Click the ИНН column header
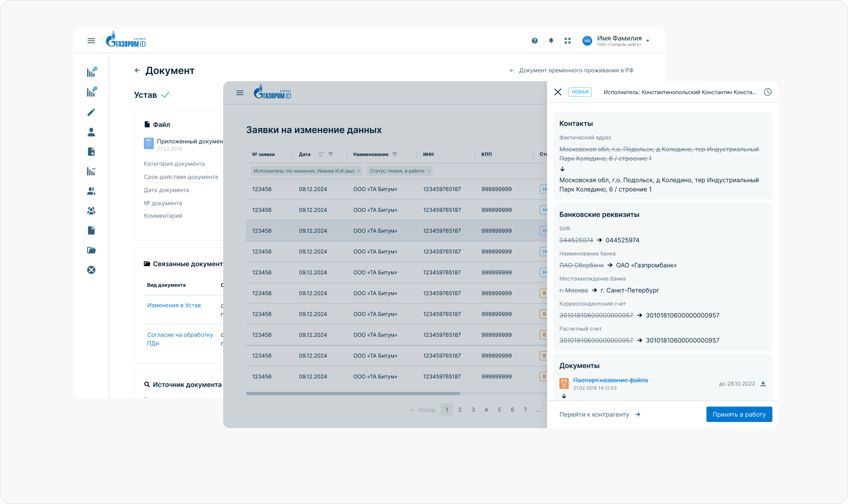Image resolution: width=848 pixels, height=504 pixels. 428,154
